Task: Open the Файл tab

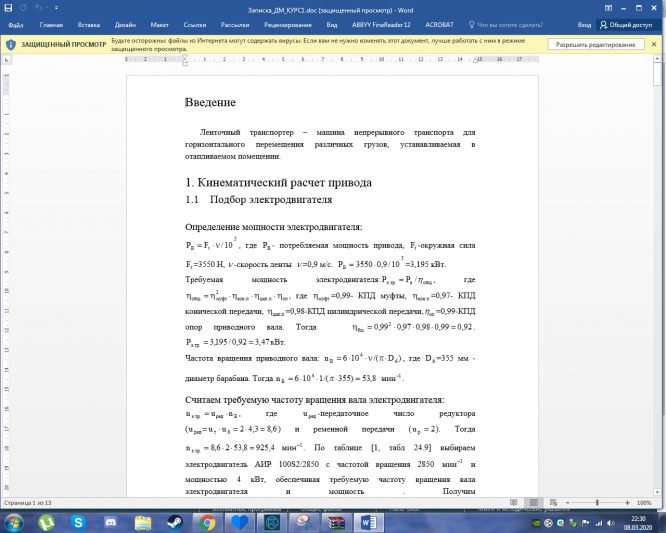Action: pyautogui.click(x=16, y=25)
